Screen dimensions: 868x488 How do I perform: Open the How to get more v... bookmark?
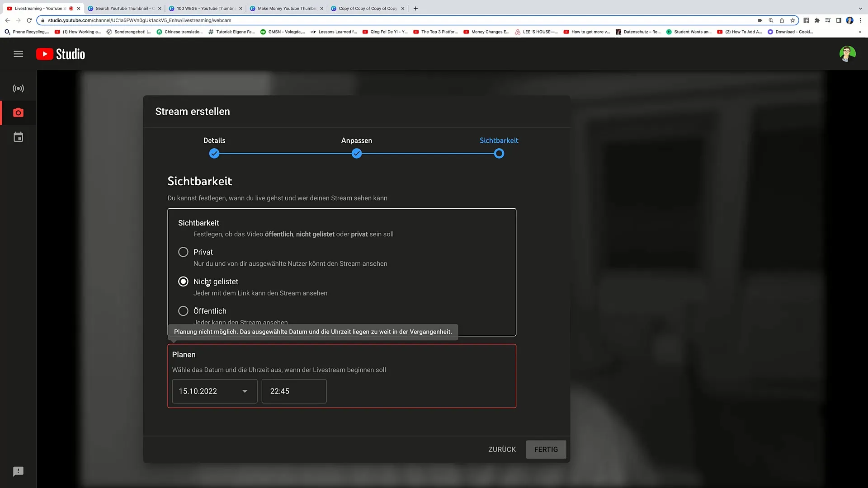(587, 32)
